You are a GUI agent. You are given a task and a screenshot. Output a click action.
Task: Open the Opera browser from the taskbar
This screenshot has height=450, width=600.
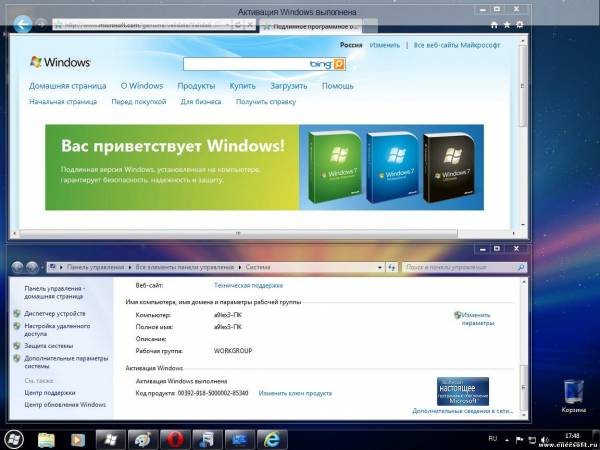(x=175, y=439)
